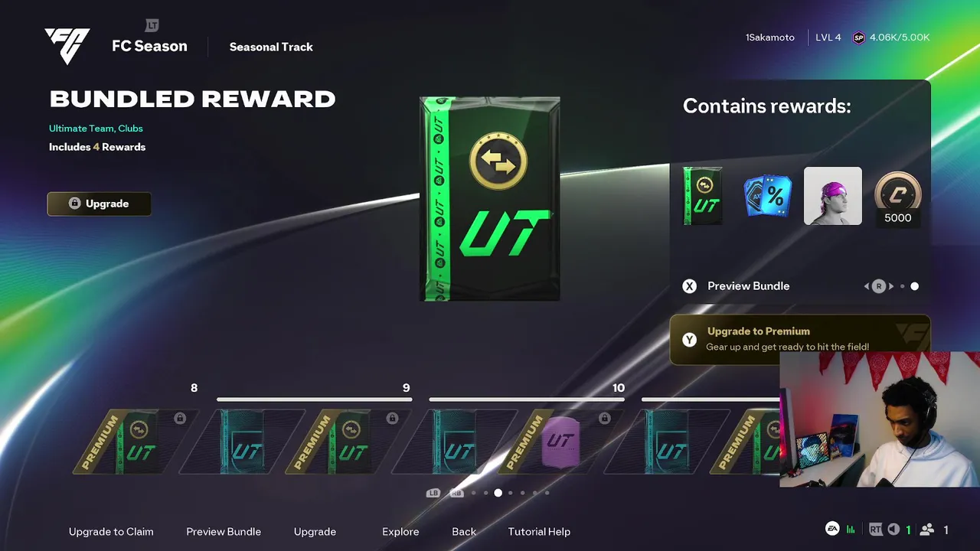Select the 5000 coins reward icon
The height and width of the screenshot is (551, 980).
pos(897,196)
